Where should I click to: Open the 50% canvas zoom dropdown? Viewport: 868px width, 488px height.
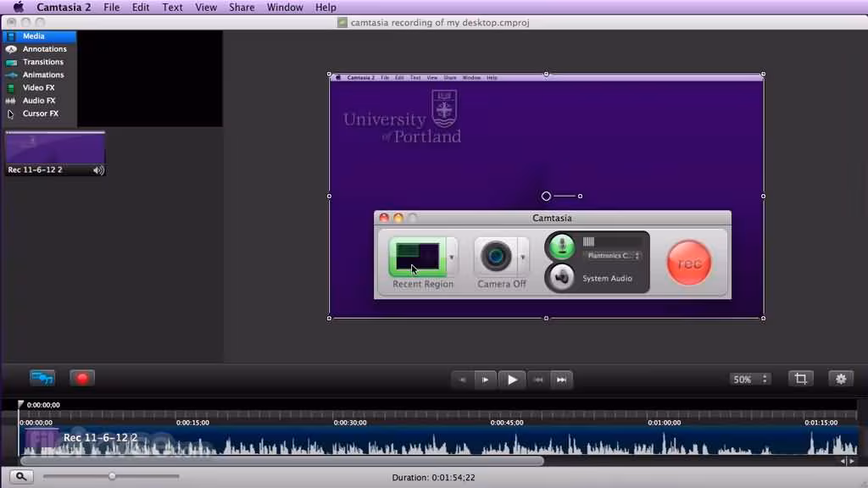coord(750,380)
